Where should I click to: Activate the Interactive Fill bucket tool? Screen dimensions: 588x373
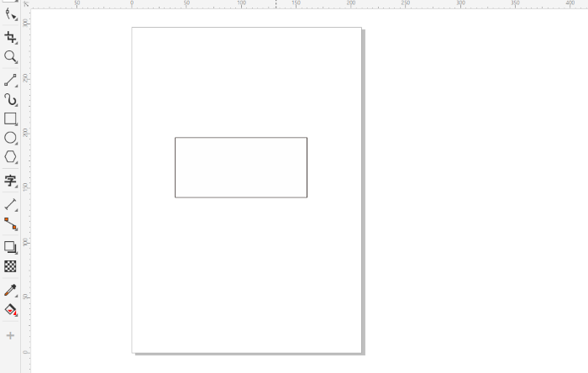point(10,310)
